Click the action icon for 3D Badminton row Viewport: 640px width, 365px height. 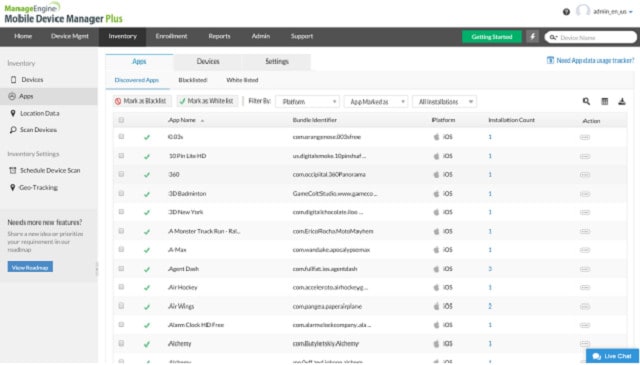(x=585, y=194)
